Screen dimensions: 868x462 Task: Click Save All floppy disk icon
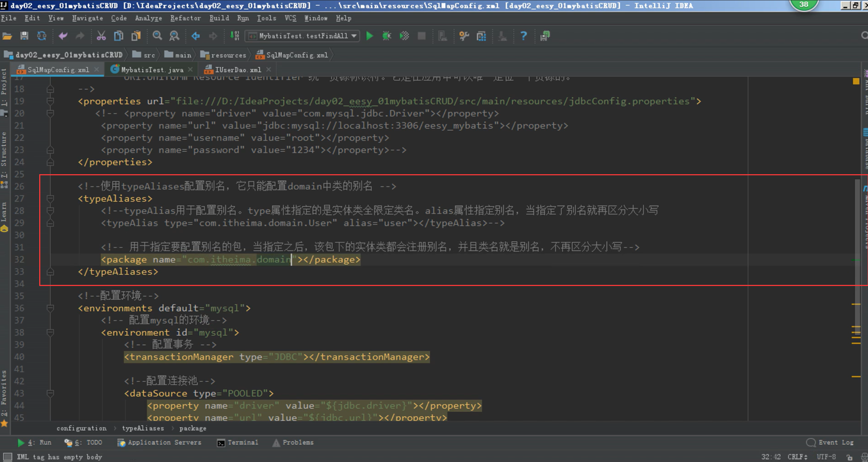coord(24,36)
